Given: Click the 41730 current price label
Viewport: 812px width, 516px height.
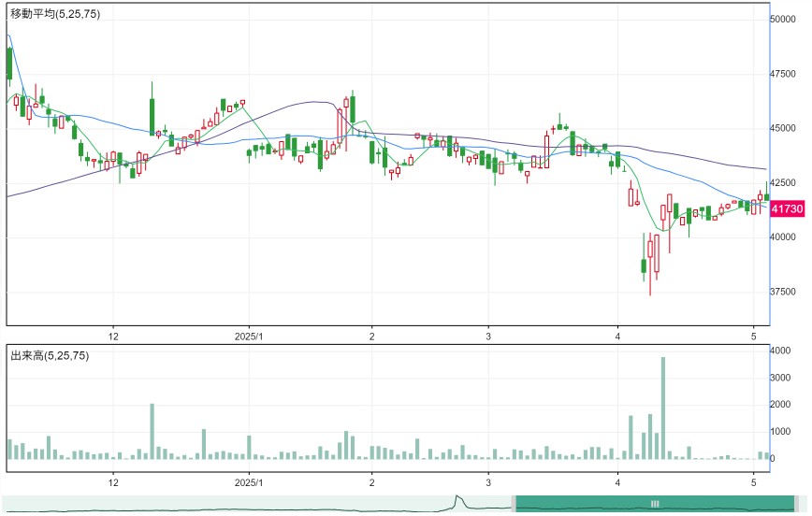Looking at the screenshot, I should click(787, 209).
